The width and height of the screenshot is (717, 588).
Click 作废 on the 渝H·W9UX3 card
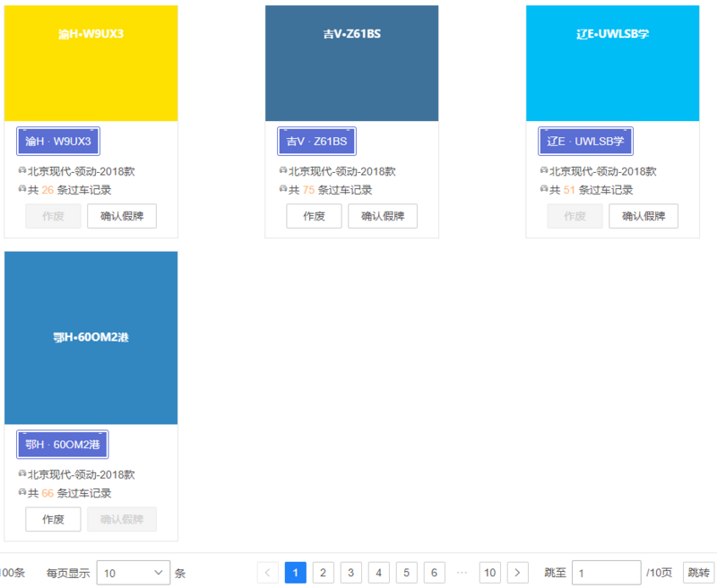click(x=53, y=216)
